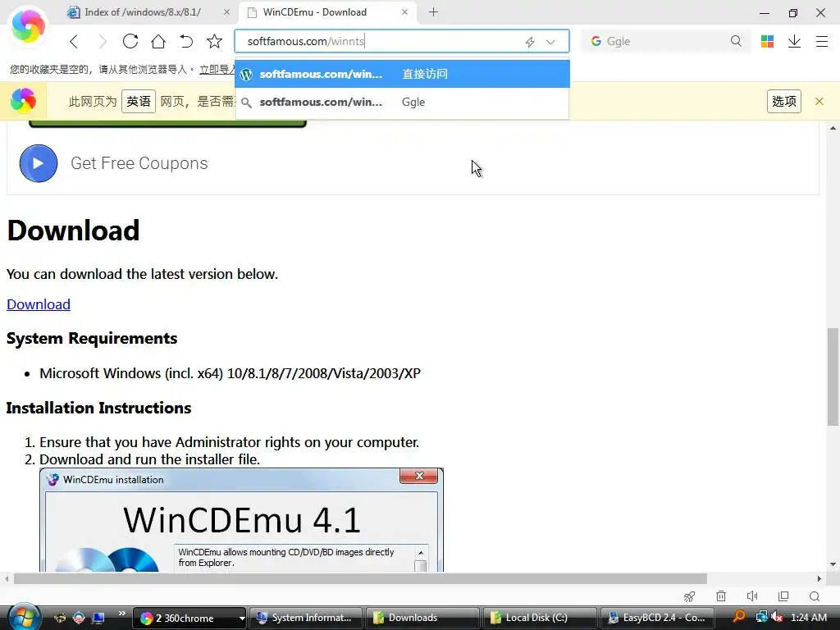Image resolution: width=840 pixels, height=630 pixels.
Task: Open the Windows Start orb
Action: pyautogui.click(x=24, y=617)
